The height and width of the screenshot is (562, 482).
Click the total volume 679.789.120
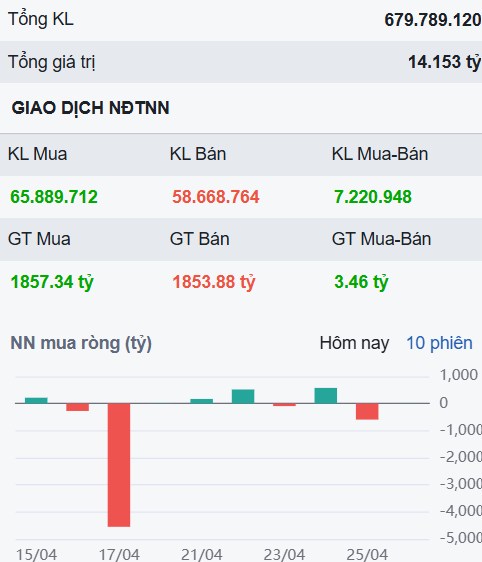tap(433, 20)
